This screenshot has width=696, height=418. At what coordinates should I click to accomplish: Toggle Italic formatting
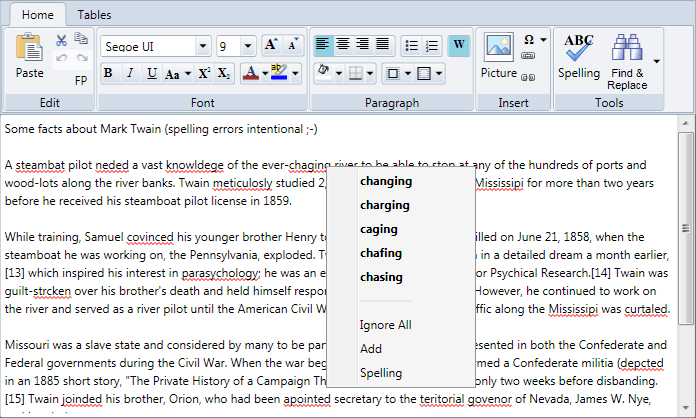pyautogui.click(x=130, y=73)
